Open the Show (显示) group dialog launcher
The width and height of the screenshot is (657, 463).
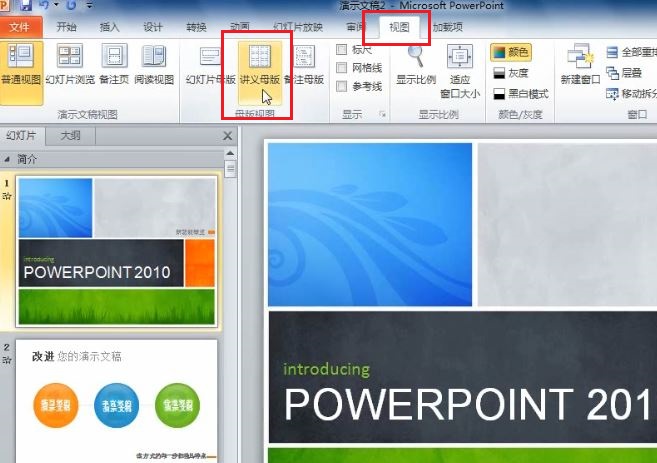[382, 114]
